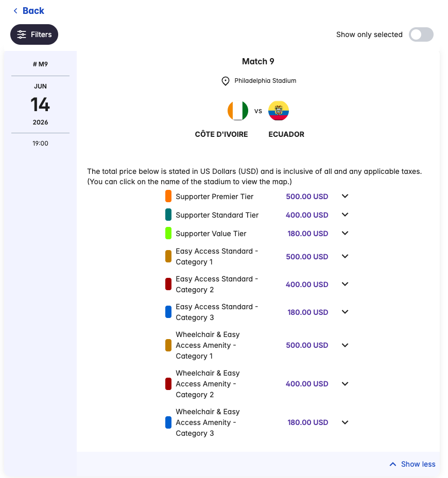Expand Easy Access Standard Category 2
This screenshot has width=448, height=478.
tap(345, 284)
